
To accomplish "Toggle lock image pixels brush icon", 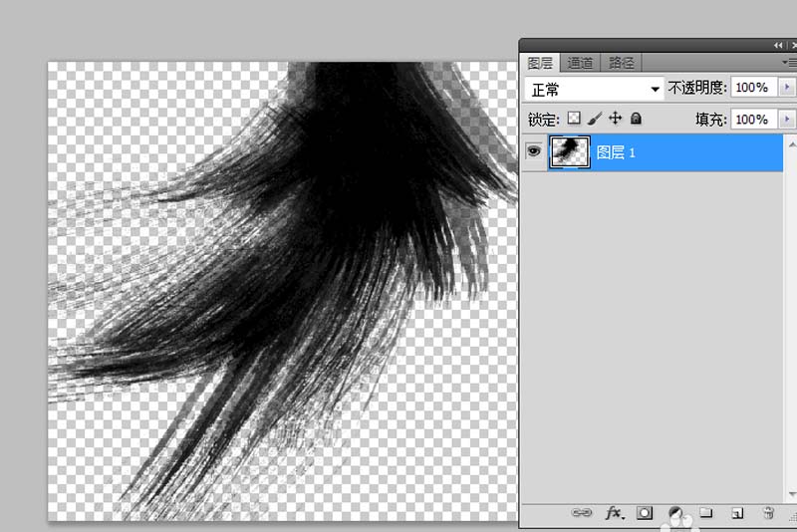I will [595, 119].
